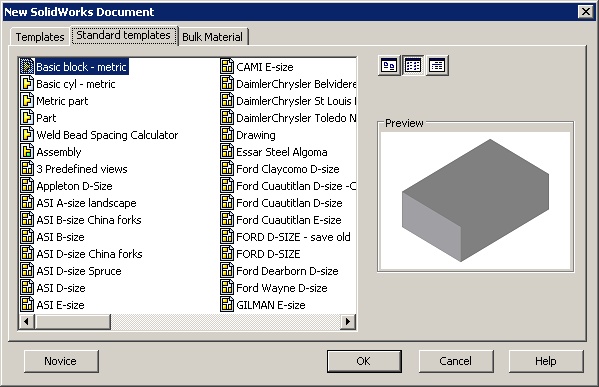This screenshot has height=387, width=599.
Task: Click 3 Predefined views drawing icon
Action: tap(27, 168)
